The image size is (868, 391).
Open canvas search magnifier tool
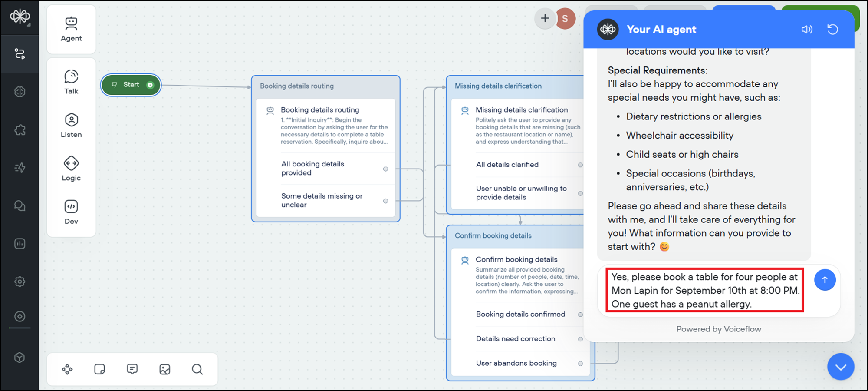[197, 369]
